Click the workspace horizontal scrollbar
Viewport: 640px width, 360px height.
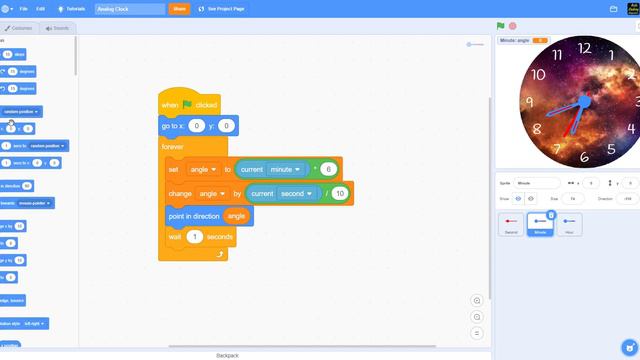[x=302, y=346]
